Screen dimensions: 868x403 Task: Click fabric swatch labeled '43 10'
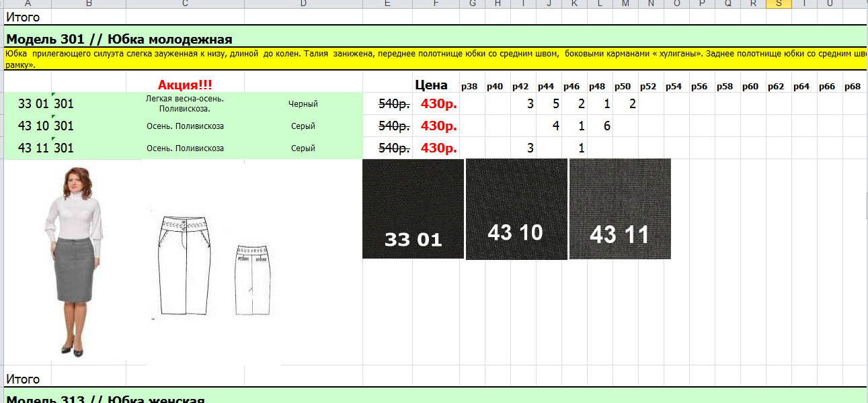516,209
